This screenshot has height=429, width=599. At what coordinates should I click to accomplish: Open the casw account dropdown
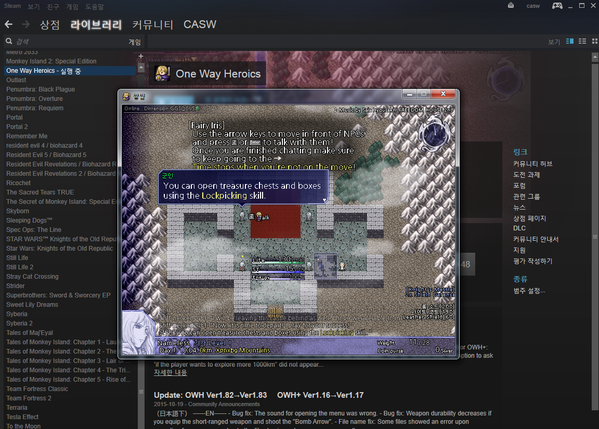click(533, 6)
